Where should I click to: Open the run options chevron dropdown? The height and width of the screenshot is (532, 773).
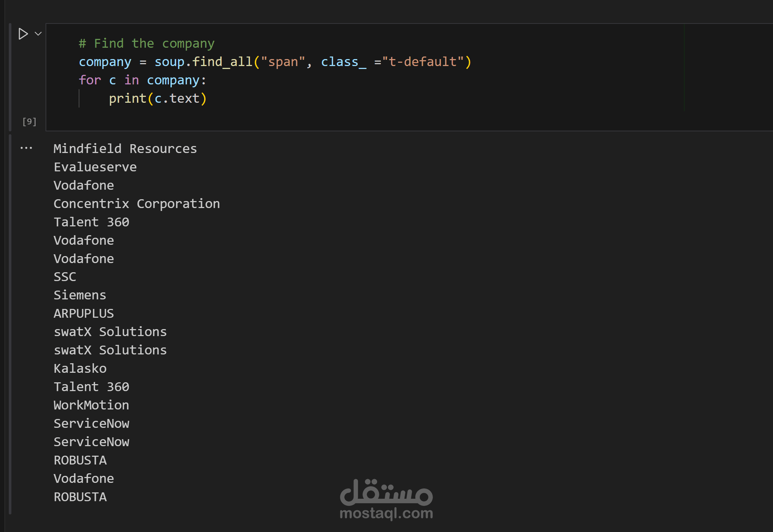pyautogui.click(x=38, y=34)
